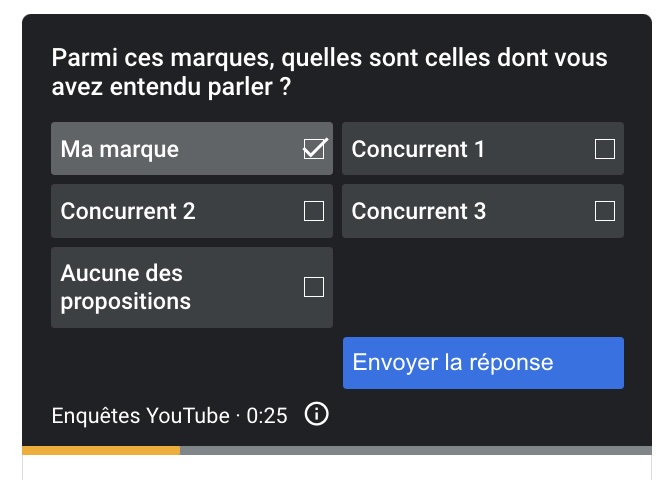The image size is (660, 480).
Task: Select the Ma marque option label
Action: [x=120, y=149]
